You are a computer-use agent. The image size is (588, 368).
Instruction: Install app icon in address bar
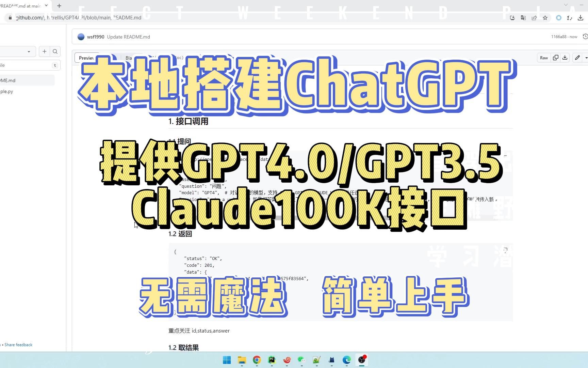click(x=512, y=18)
